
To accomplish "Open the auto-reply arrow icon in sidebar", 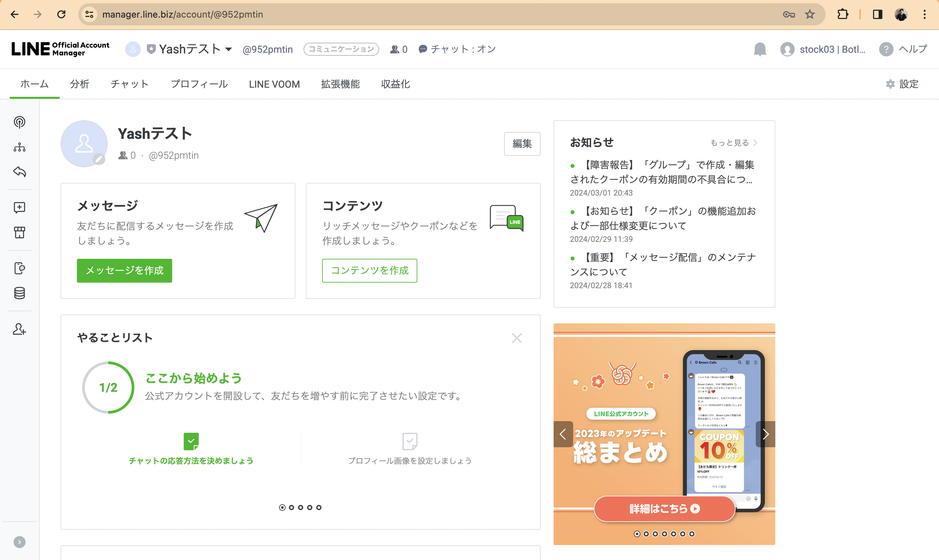I will click(x=19, y=172).
